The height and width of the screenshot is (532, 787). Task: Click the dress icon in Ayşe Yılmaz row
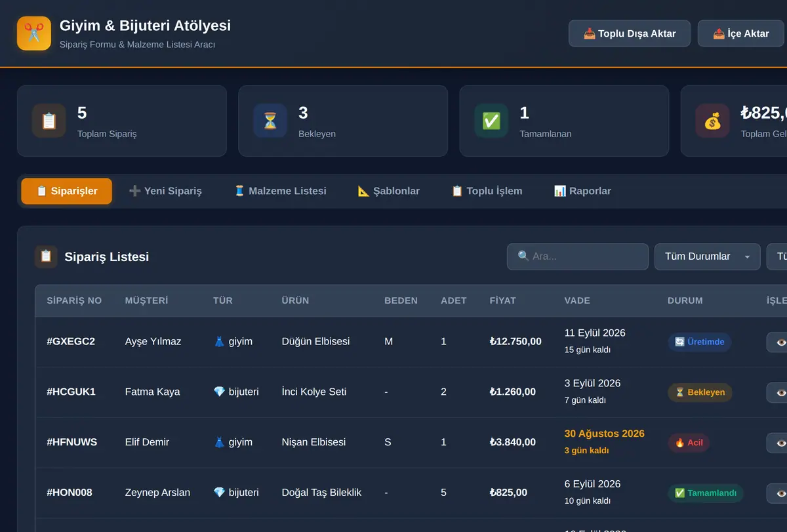[x=220, y=342]
